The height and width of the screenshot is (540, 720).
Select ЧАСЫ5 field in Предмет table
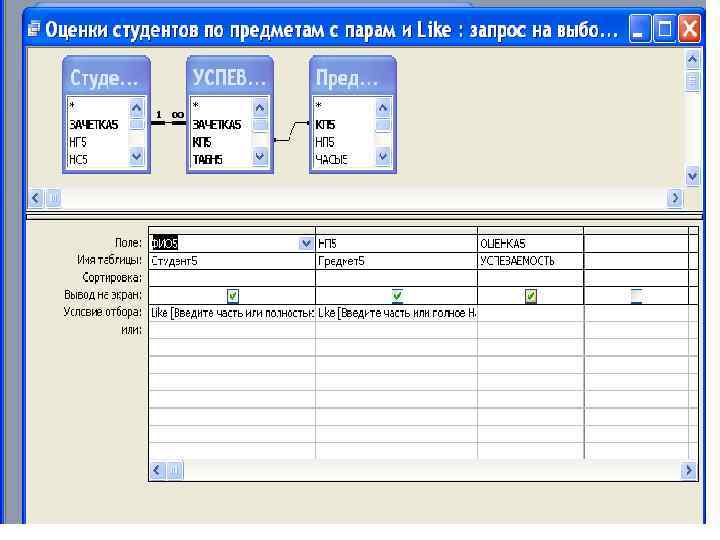(x=331, y=160)
